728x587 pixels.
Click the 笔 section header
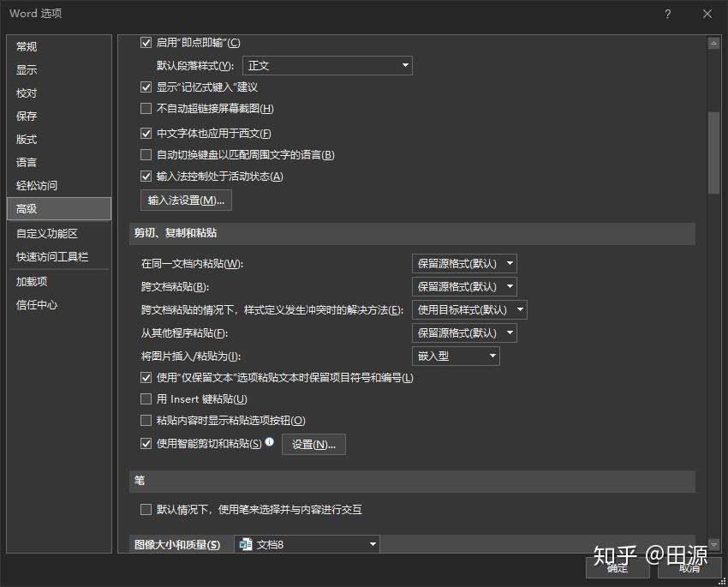pos(412,481)
